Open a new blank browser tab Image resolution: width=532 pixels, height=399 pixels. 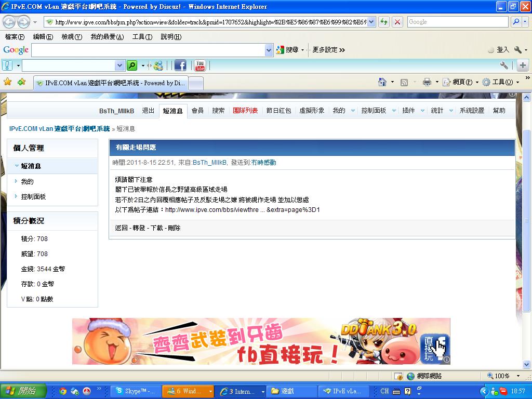[x=196, y=83]
